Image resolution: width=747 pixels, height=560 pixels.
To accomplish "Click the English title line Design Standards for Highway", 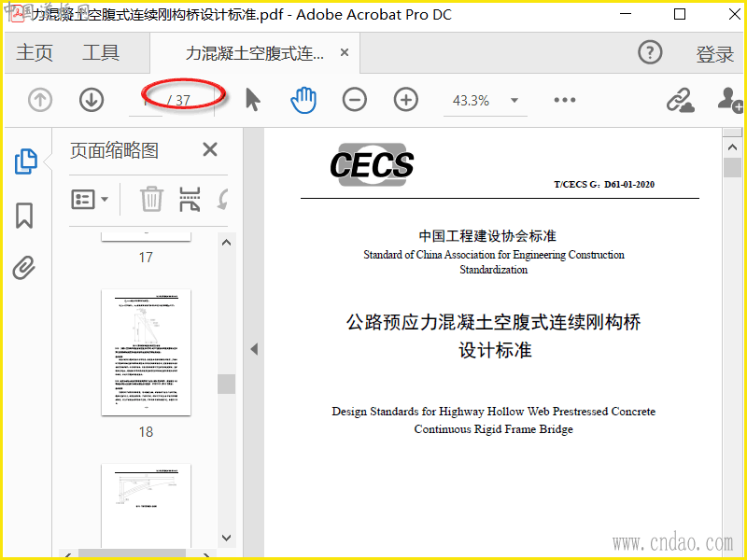I will pyautogui.click(x=494, y=411).
